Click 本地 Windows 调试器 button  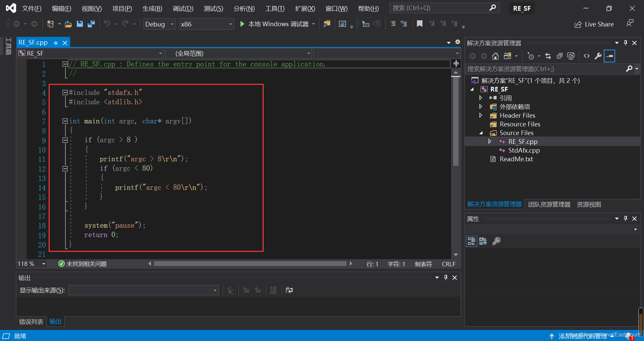point(278,24)
